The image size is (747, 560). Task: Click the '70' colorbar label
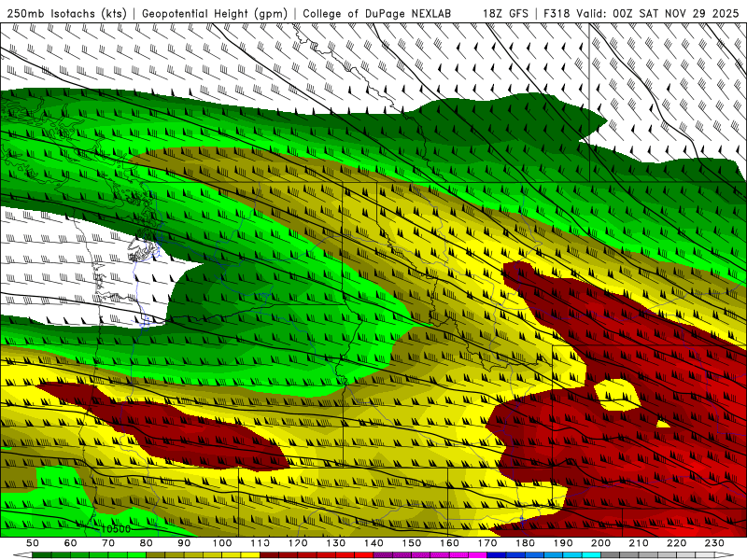pyautogui.click(x=108, y=543)
